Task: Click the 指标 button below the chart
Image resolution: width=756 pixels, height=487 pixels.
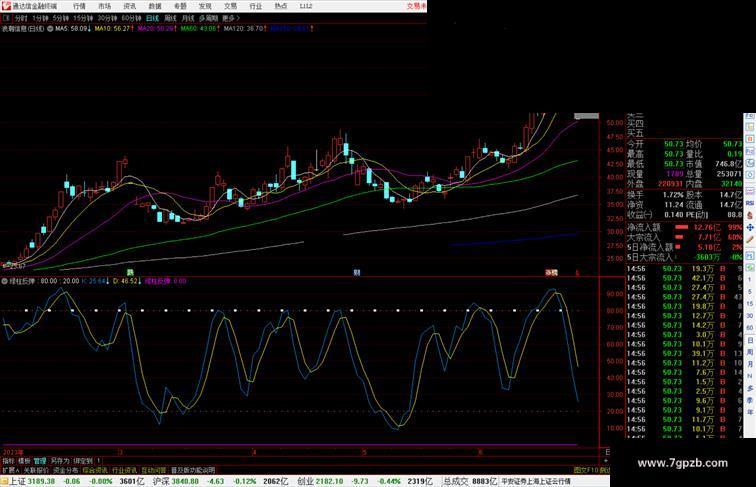Action: 8,461
